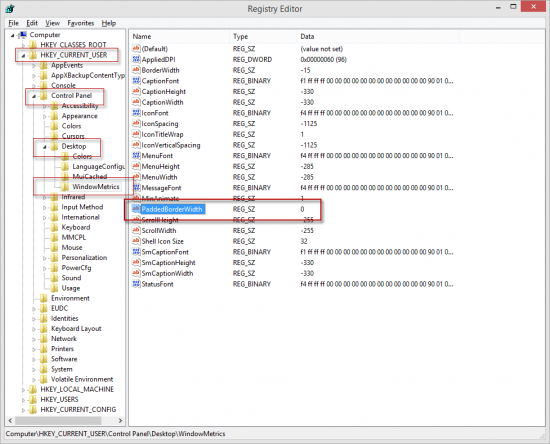Click the 0x00000060 (96) data cell

click(x=323, y=60)
